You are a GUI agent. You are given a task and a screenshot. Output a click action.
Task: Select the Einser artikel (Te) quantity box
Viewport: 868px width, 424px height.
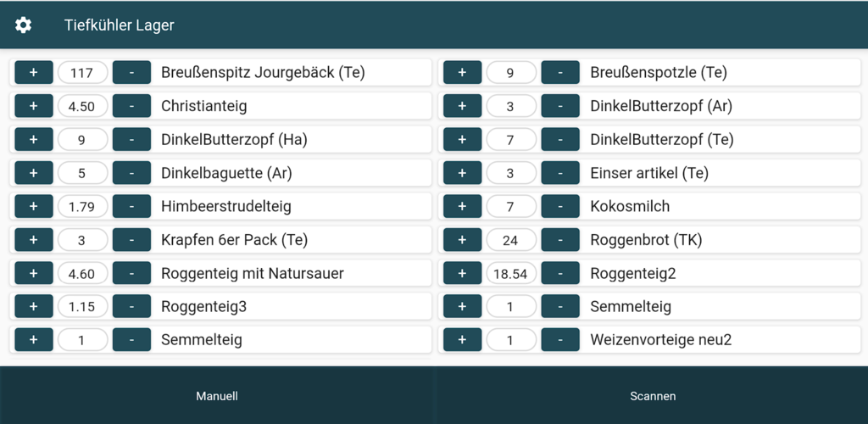511,173
